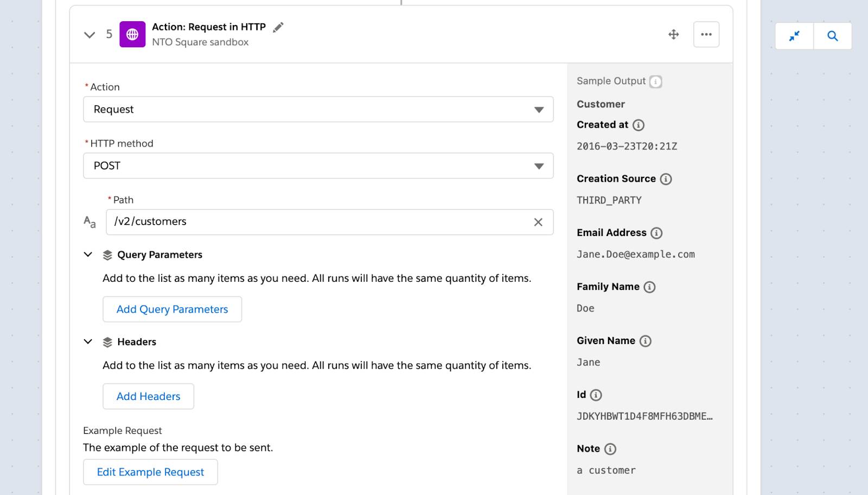The image size is (868, 495).
Task: Collapse the Query Parameters section
Action: click(x=88, y=255)
